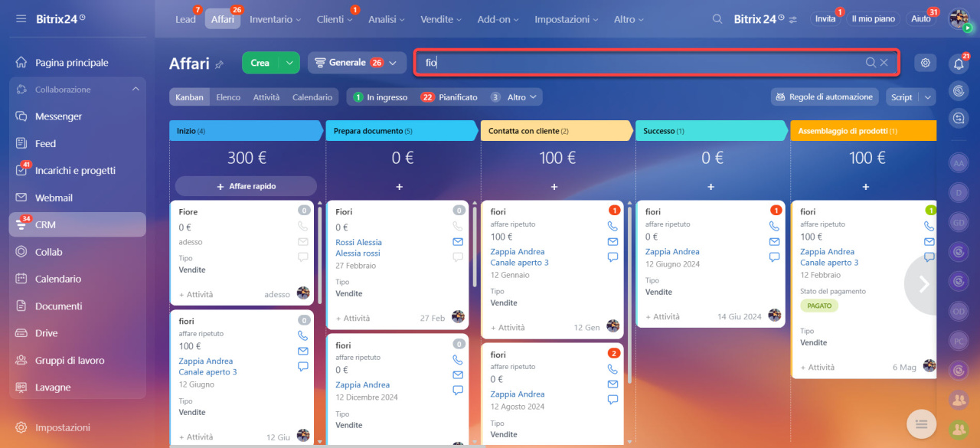The image size is (980, 448).
Task: Open the search magnifier in the top bar
Action: 717,19
